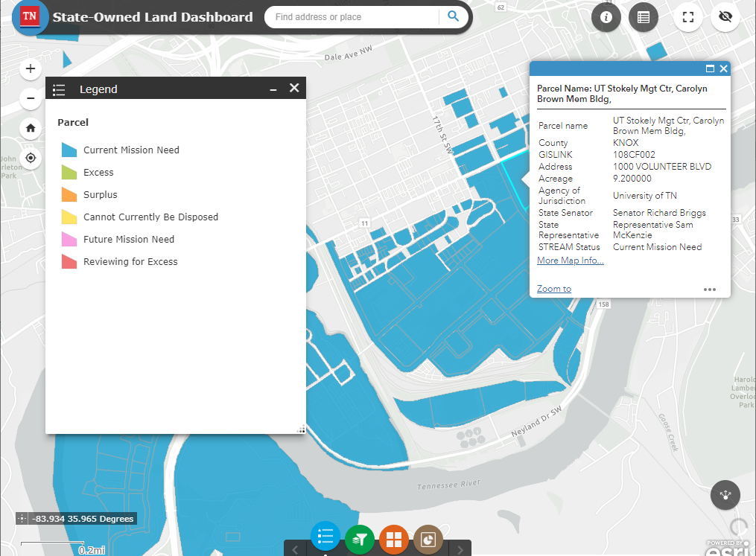The image size is (756, 556).
Task: Click the TN state logo icon
Action: click(x=29, y=17)
